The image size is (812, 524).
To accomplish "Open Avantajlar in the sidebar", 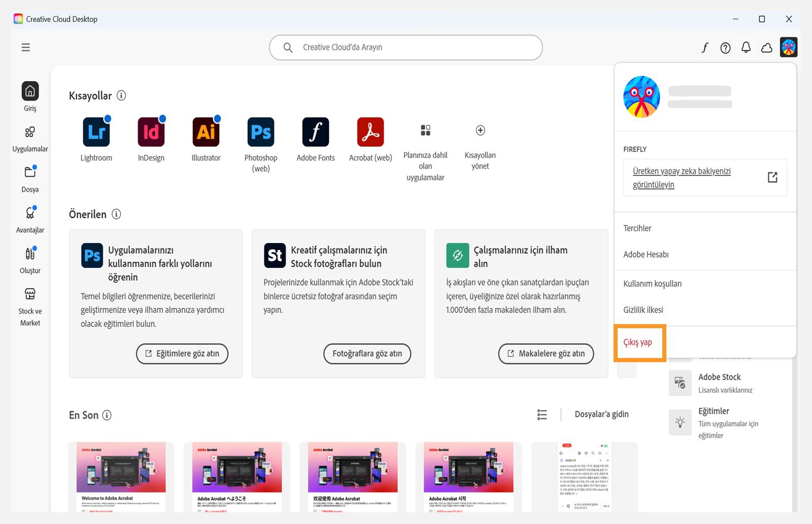I will [x=30, y=220].
